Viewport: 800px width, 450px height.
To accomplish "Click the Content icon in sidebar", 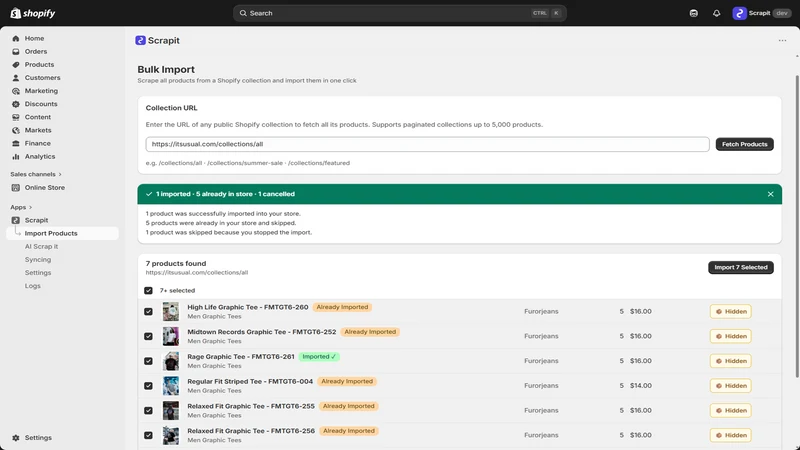I will point(16,117).
